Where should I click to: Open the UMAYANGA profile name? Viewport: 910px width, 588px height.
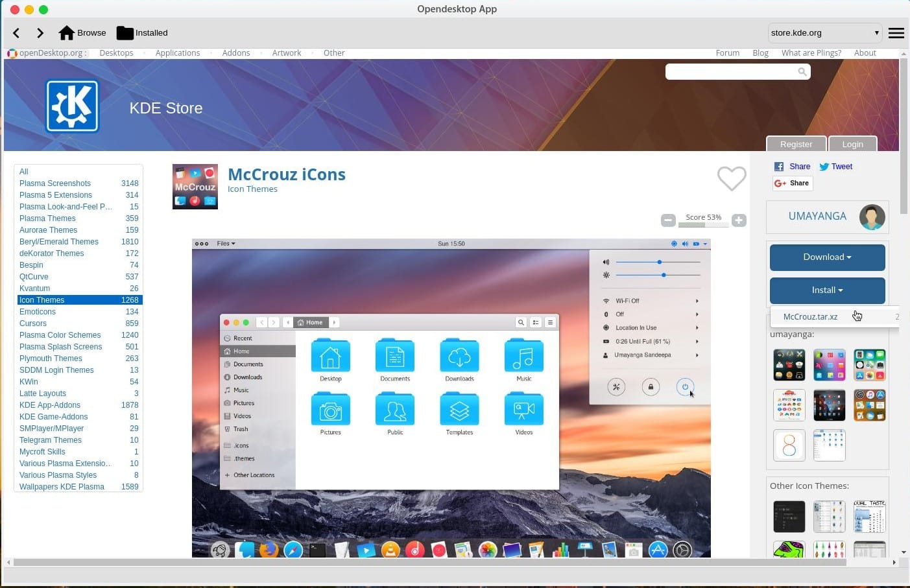click(x=817, y=217)
